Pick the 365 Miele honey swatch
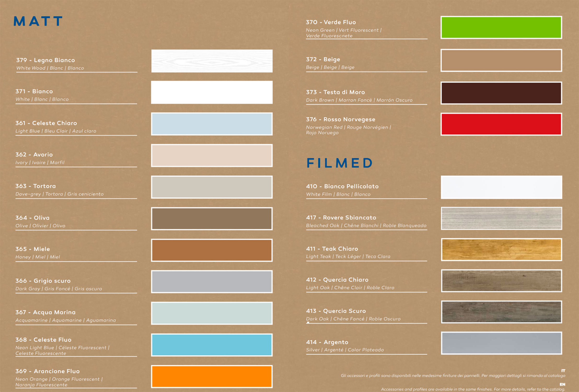 [212, 250]
